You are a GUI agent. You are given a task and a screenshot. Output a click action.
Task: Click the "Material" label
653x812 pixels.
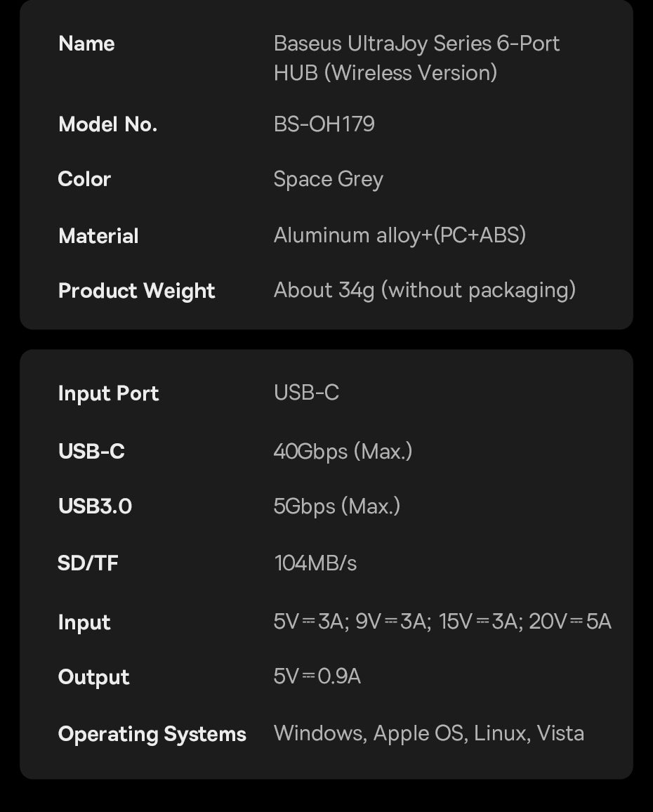[x=98, y=236]
